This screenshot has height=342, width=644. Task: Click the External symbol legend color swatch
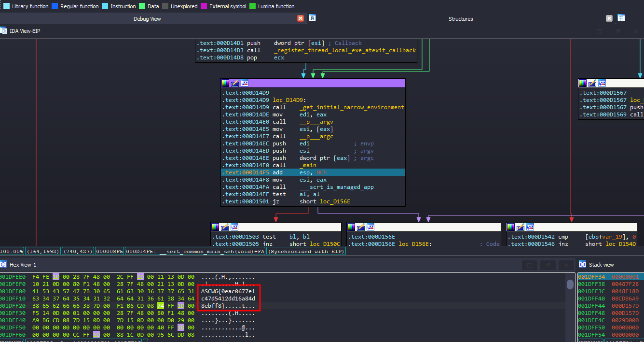coord(204,6)
